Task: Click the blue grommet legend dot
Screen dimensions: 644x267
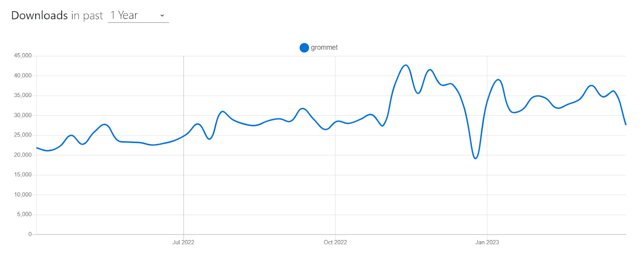Action: click(x=304, y=48)
